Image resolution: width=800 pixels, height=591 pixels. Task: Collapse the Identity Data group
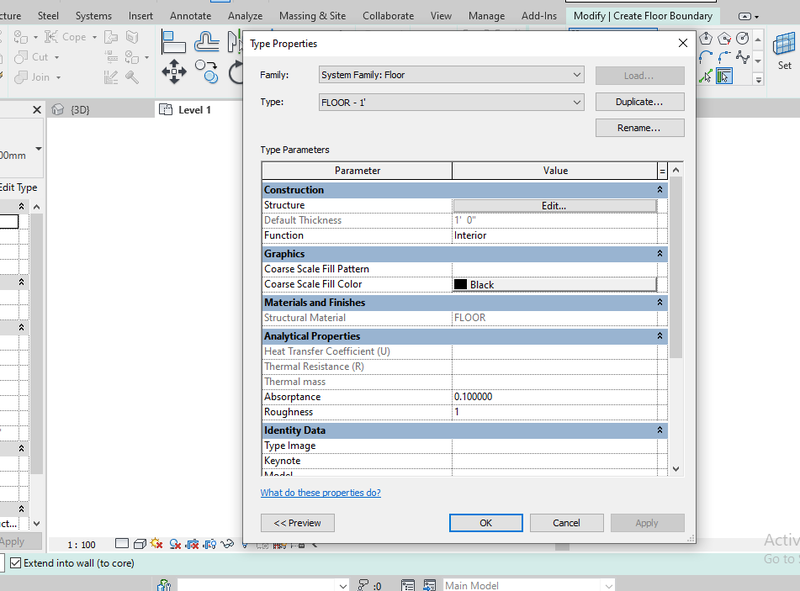pos(660,430)
